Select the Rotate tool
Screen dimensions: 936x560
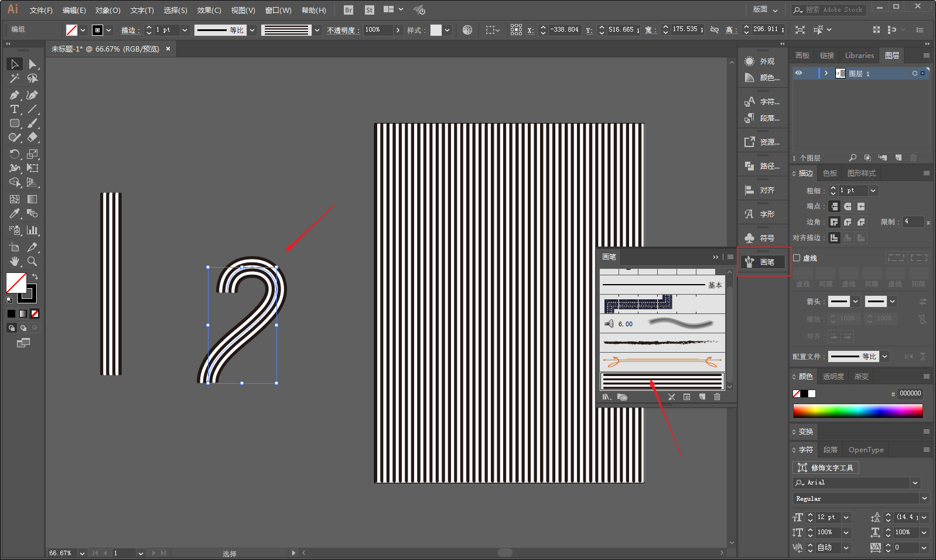(x=15, y=154)
